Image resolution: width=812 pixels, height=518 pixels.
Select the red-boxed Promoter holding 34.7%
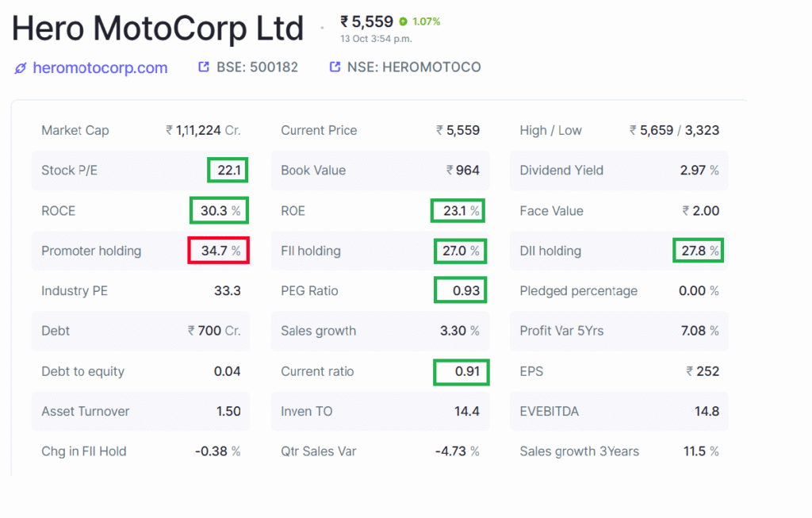(218, 250)
